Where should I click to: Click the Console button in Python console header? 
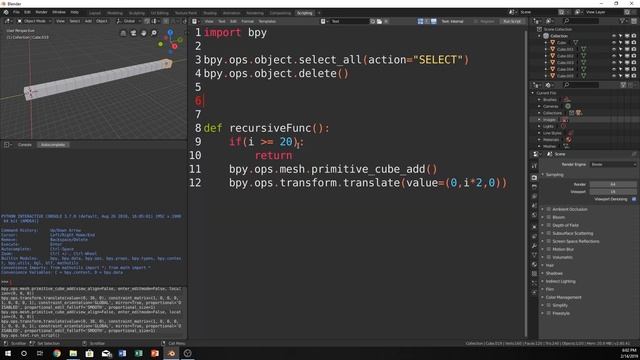[24, 145]
